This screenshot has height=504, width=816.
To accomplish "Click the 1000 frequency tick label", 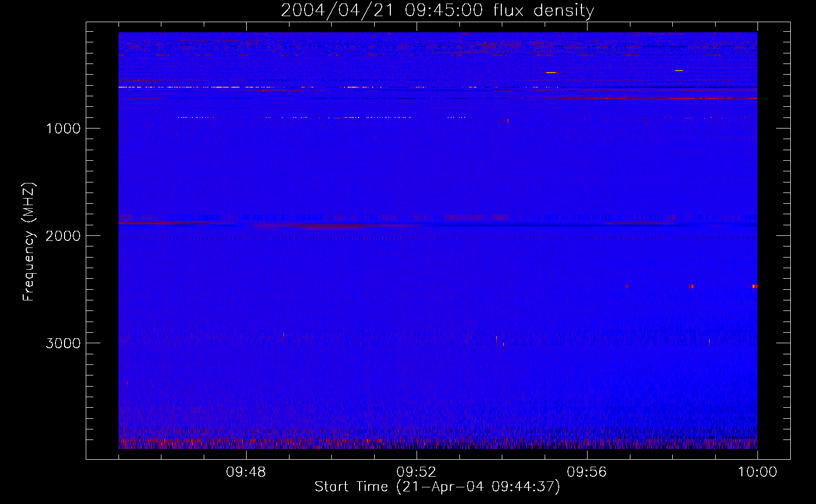I will 64,129.
